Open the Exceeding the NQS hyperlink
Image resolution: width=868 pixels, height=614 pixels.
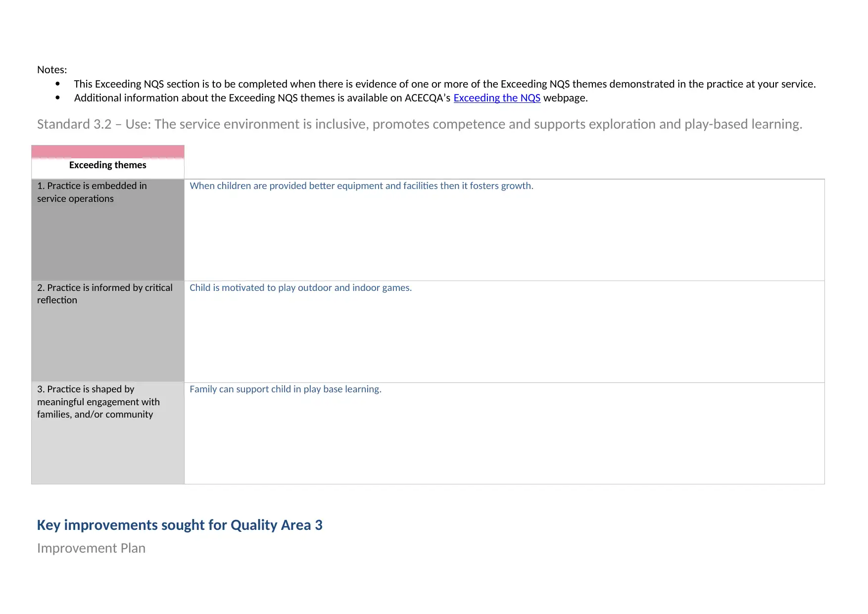click(x=496, y=98)
